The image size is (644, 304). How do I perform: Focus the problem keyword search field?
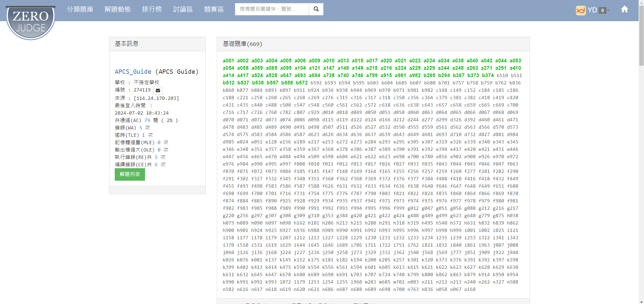[272, 9]
